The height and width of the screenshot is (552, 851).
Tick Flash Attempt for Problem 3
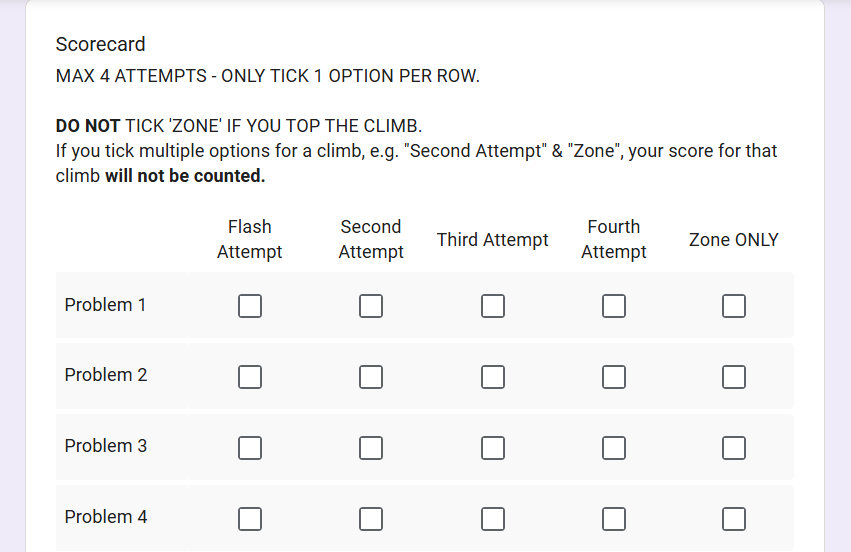coord(250,448)
